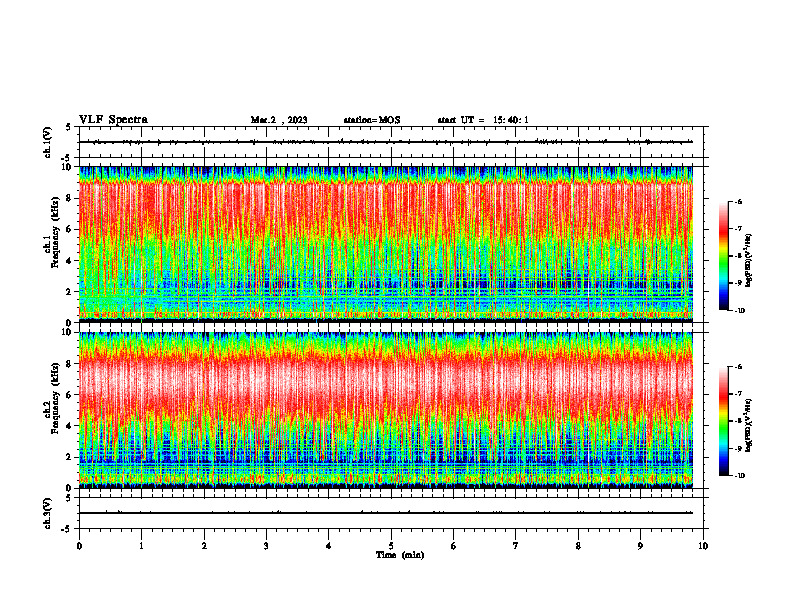The image size is (792, 612).
Task: Click the ch.1 color bar "-6" tick label
Action: 738,202
